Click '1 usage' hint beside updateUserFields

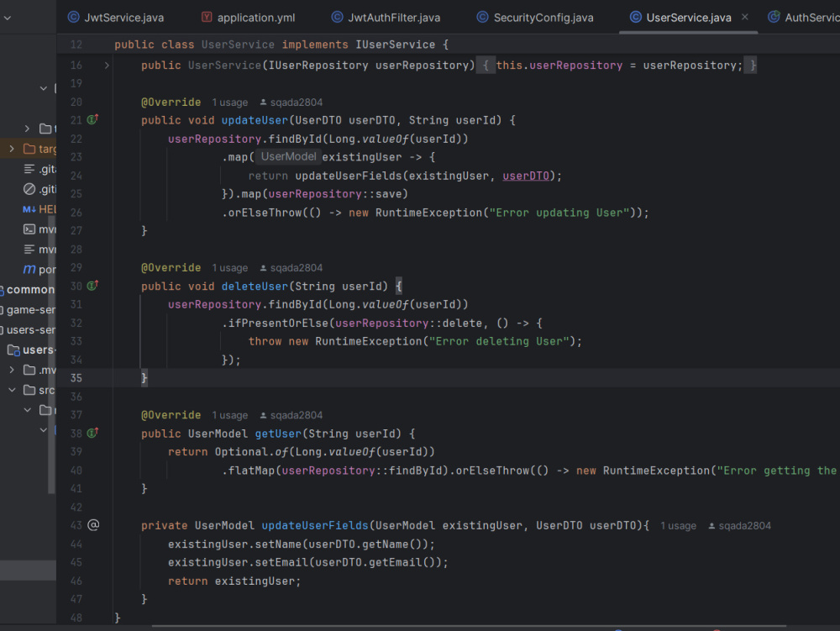[x=678, y=526]
